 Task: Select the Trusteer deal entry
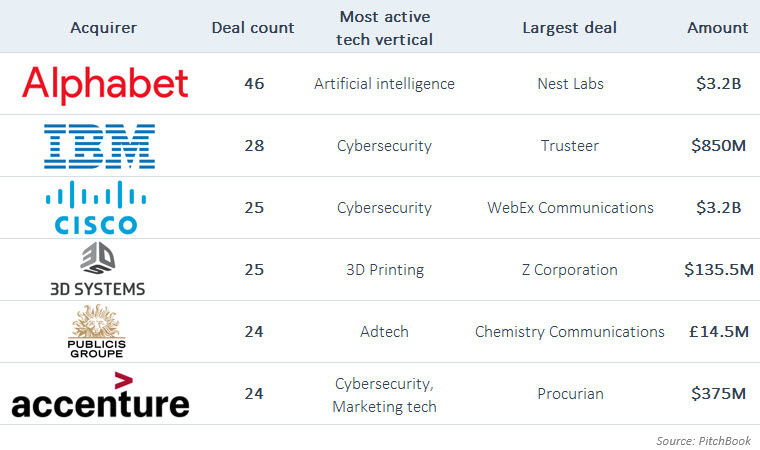tap(569, 146)
